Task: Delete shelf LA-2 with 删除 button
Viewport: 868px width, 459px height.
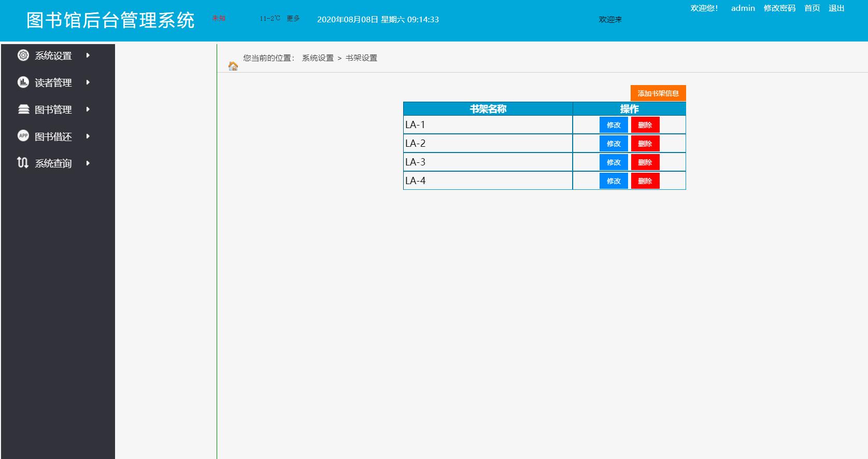Action: tap(645, 144)
